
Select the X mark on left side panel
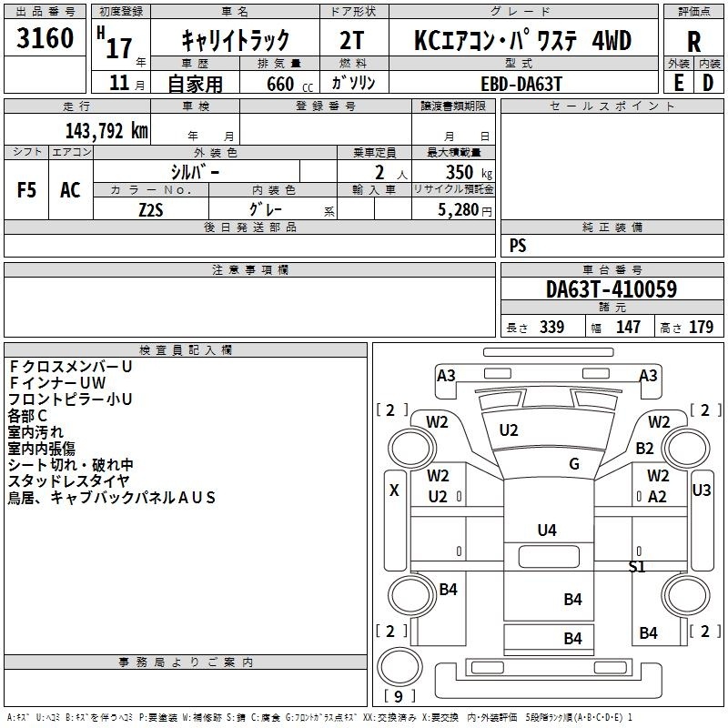coord(394,490)
